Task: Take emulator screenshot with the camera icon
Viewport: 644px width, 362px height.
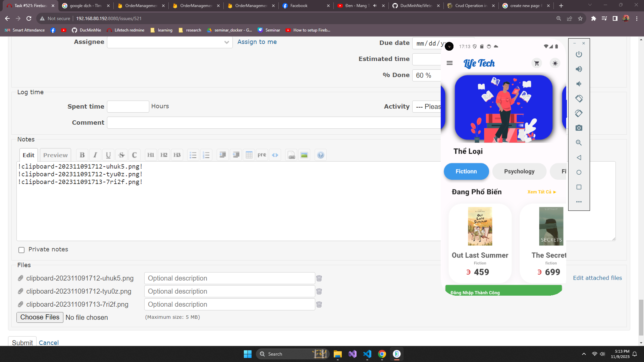Action: 579,128
